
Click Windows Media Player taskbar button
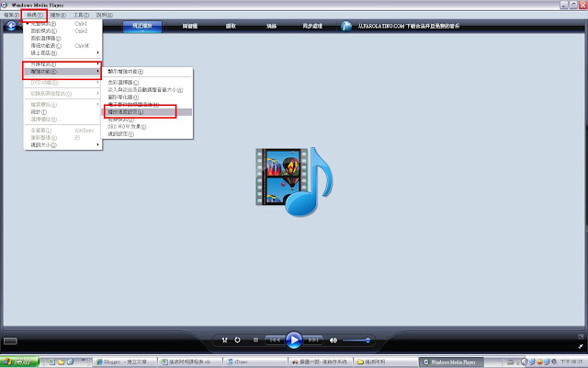point(450,362)
